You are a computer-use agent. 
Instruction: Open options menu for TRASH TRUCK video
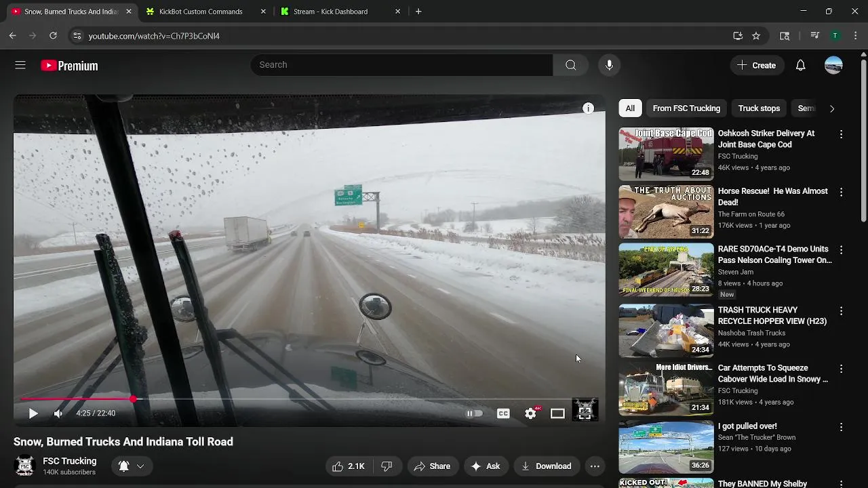[x=841, y=311]
